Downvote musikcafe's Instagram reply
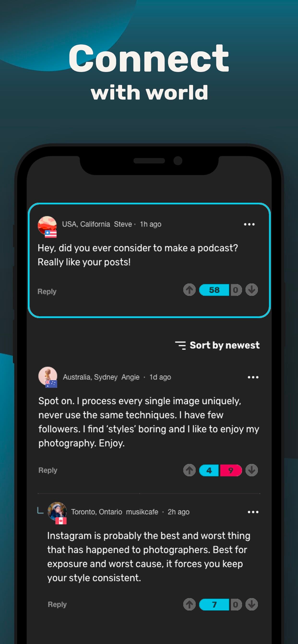Image resolution: width=298 pixels, height=644 pixels. coord(252,604)
